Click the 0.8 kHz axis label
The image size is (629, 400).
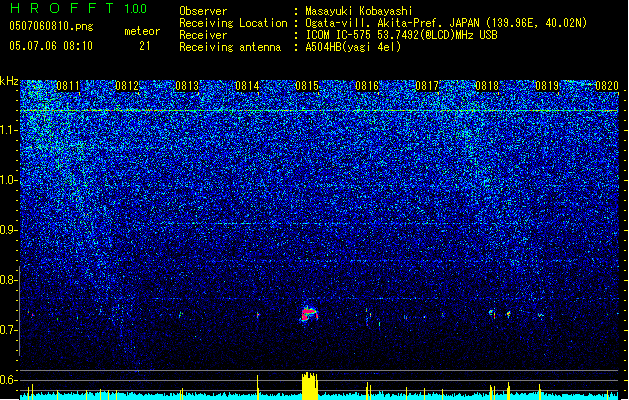coord(9,280)
